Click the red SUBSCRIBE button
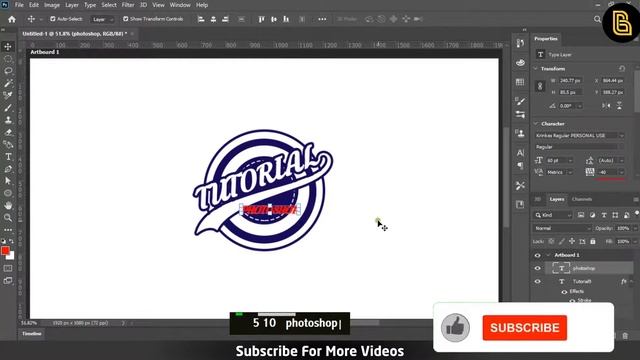Viewport: 640px width, 360px height. pos(524,328)
